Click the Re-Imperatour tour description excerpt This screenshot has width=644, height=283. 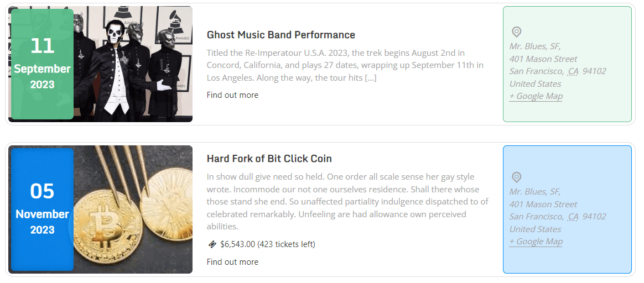[345, 65]
